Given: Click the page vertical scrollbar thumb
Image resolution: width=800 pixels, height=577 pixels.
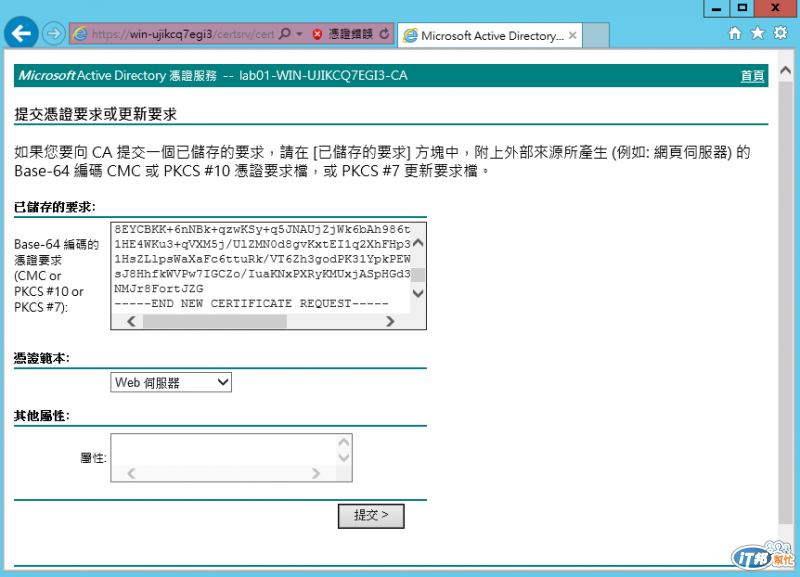Looking at the screenshot, I should coord(786,302).
